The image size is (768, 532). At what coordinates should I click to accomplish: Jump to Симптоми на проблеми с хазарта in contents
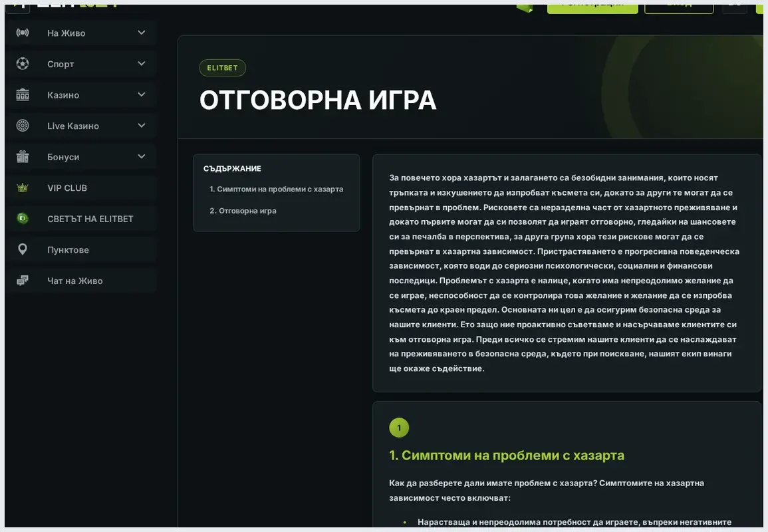(x=276, y=189)
